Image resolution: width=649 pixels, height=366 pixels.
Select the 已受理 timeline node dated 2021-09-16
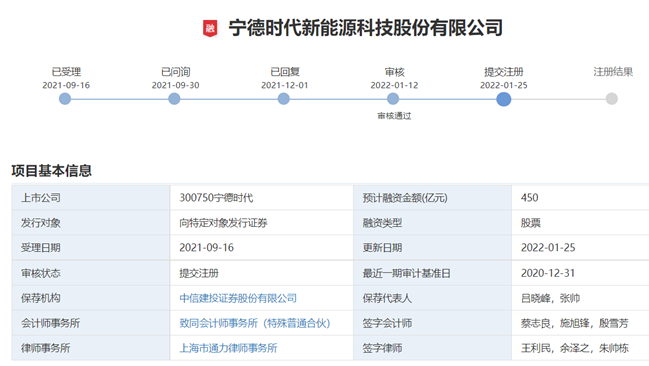[x=65, y=99]
